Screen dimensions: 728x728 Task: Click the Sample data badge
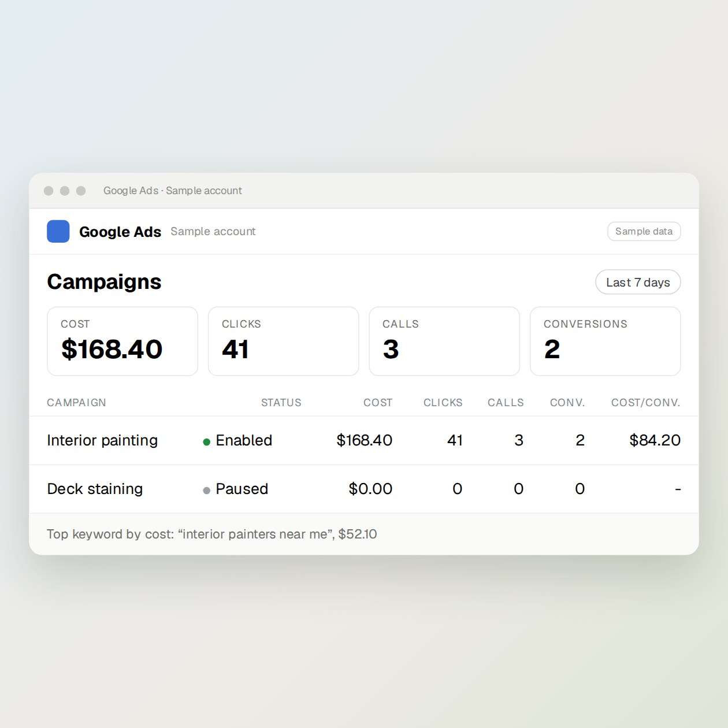click(x=644, y=231)
